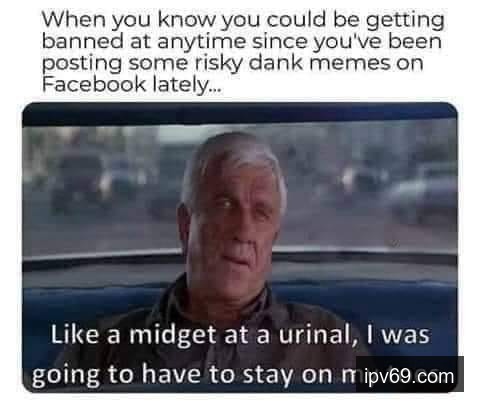
Task: Click the words "dank memes" in the caption
Action: point(319,63)
